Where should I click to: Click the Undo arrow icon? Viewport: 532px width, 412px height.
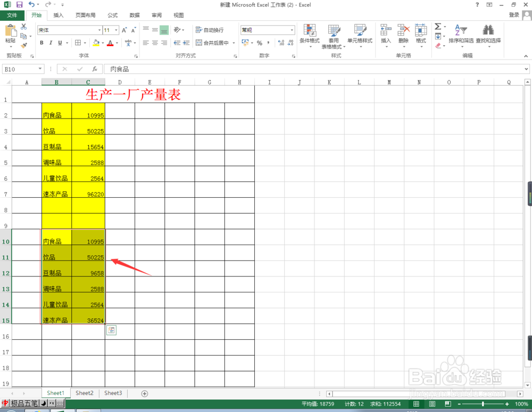31,4
